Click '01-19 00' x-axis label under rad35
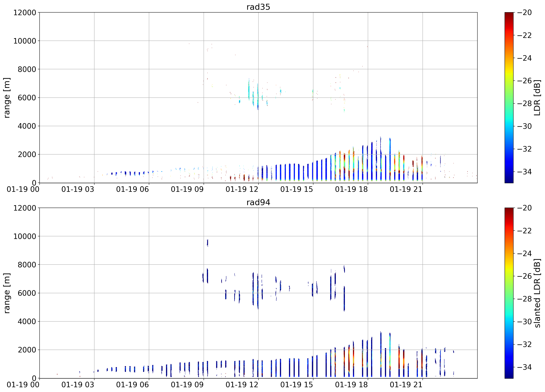 click(23, 189)
